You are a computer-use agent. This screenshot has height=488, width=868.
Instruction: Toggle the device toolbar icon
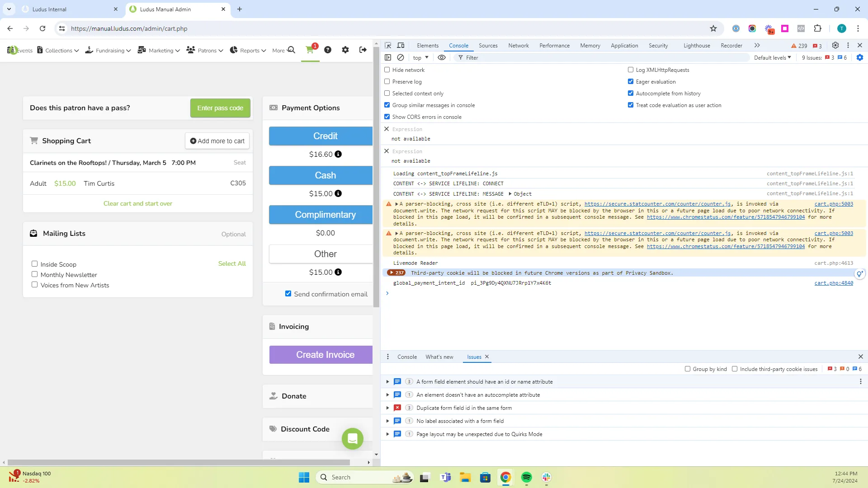[x=401, y=45]
